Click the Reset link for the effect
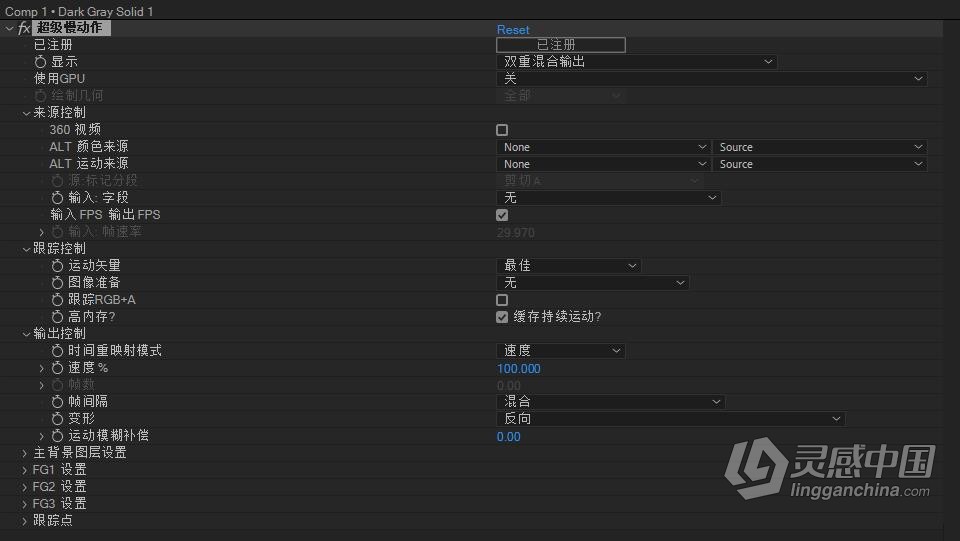The image size is (960, 541). 513,29
